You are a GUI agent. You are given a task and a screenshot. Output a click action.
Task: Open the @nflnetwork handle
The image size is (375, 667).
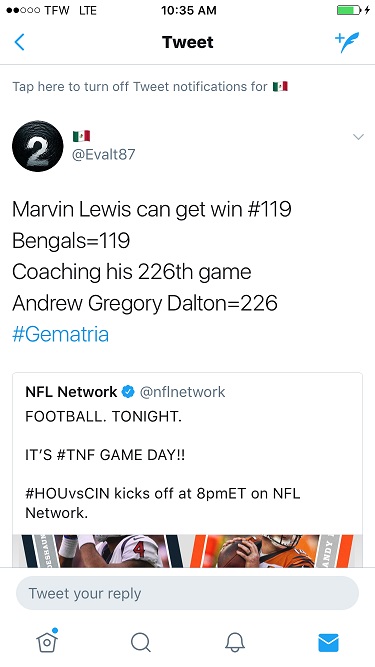tap(182, 392)
